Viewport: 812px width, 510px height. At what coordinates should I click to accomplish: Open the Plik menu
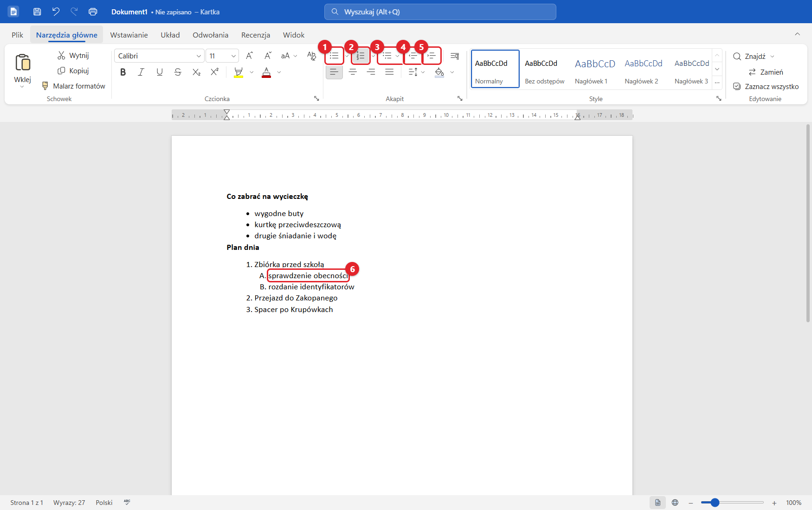coord(18,35)
